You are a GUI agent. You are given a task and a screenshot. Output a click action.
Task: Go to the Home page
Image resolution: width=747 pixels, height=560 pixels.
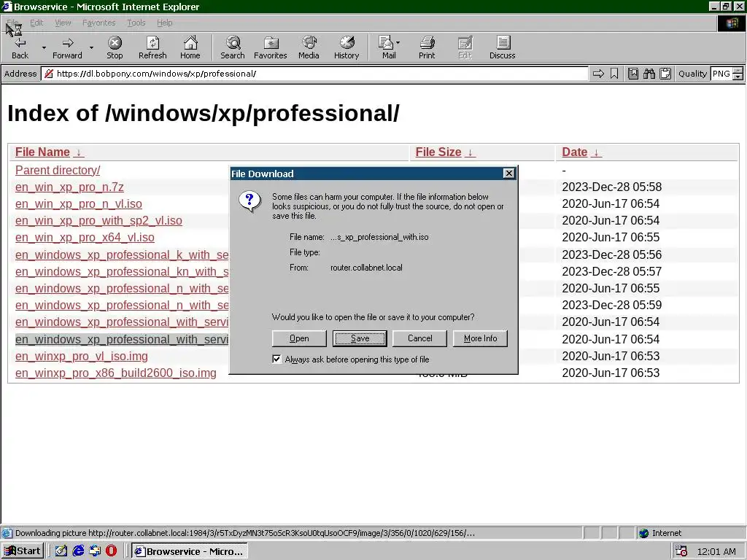(x=190, y=47)
